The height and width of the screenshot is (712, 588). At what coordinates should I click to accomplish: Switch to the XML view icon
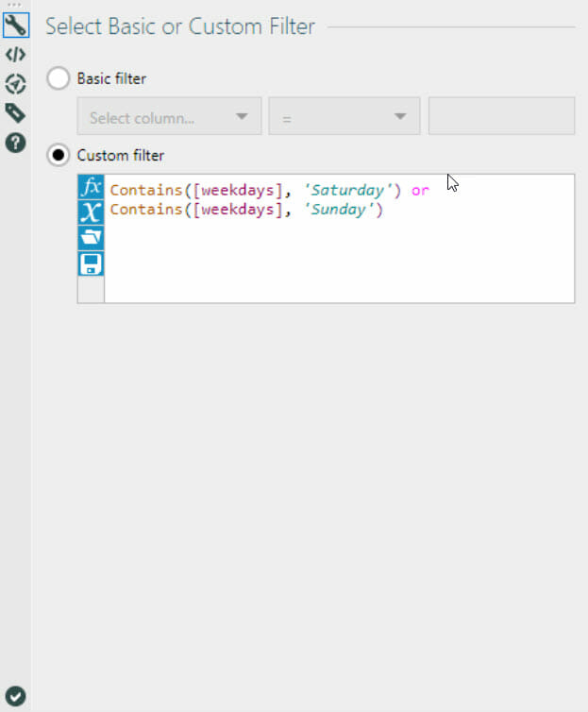coord(15,55)
